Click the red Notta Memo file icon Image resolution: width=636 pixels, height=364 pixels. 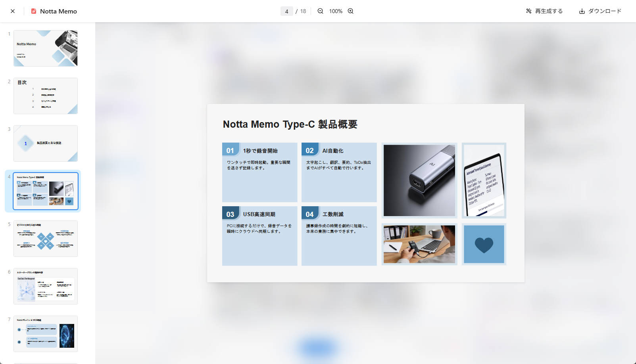pos(34,11)
